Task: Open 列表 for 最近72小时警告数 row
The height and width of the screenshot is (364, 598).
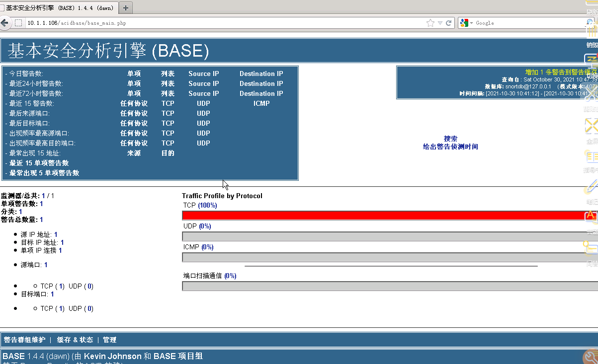Action: pyautogui.click(x=168, y=93)
